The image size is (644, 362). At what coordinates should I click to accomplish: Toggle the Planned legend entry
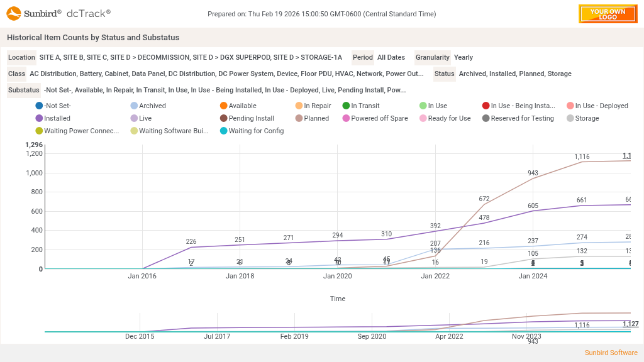click(316, 118)
